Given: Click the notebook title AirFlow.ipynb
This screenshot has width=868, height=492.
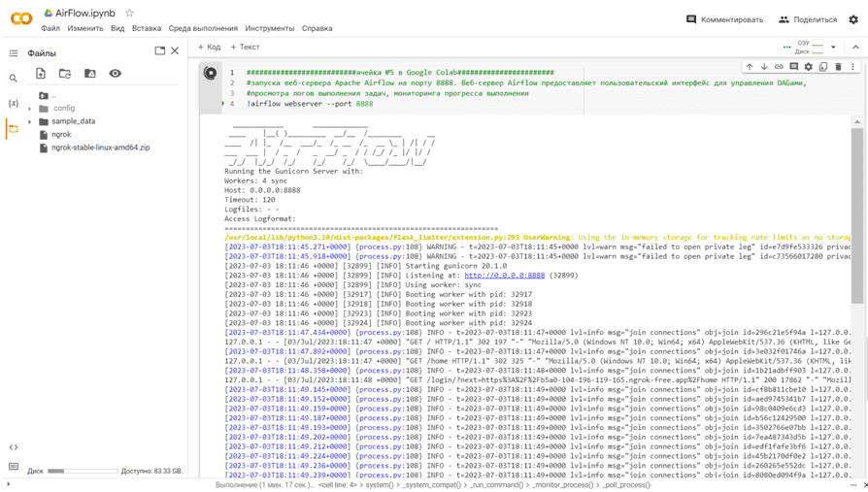Looking at the screenshot, I should [x=85, y=13].
